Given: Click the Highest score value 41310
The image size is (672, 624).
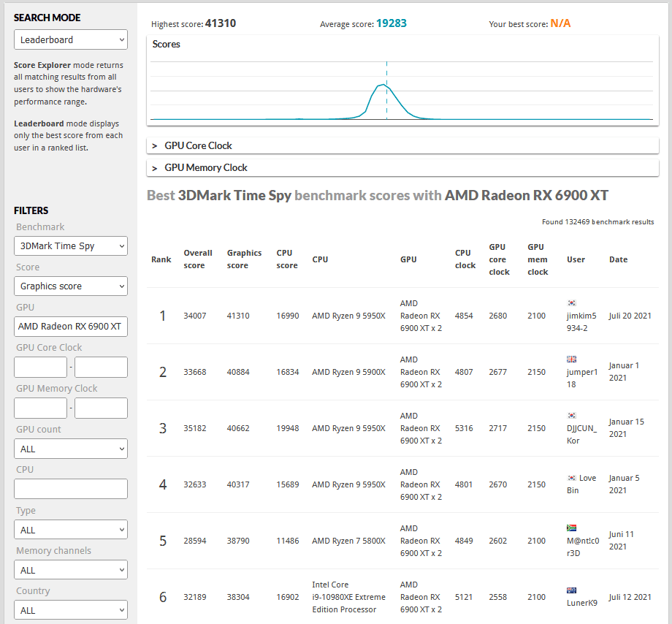Looking at the screenshot, I should point(221,23).
